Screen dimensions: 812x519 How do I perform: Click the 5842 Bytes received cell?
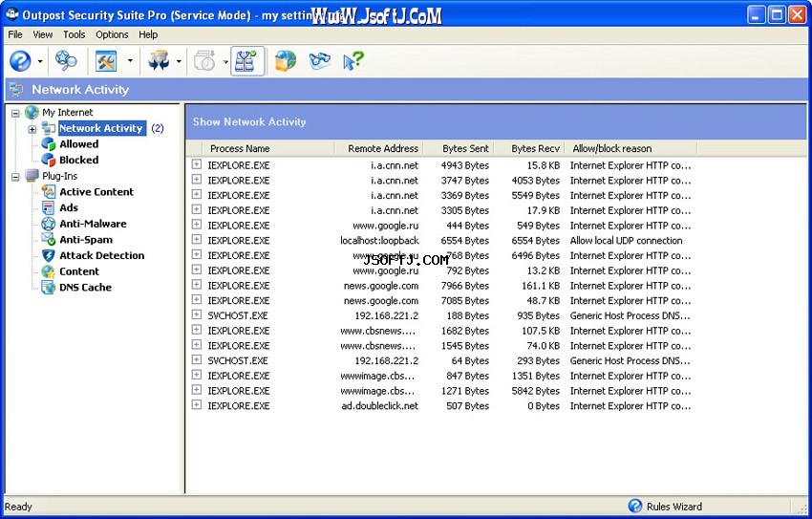(536, 391)
